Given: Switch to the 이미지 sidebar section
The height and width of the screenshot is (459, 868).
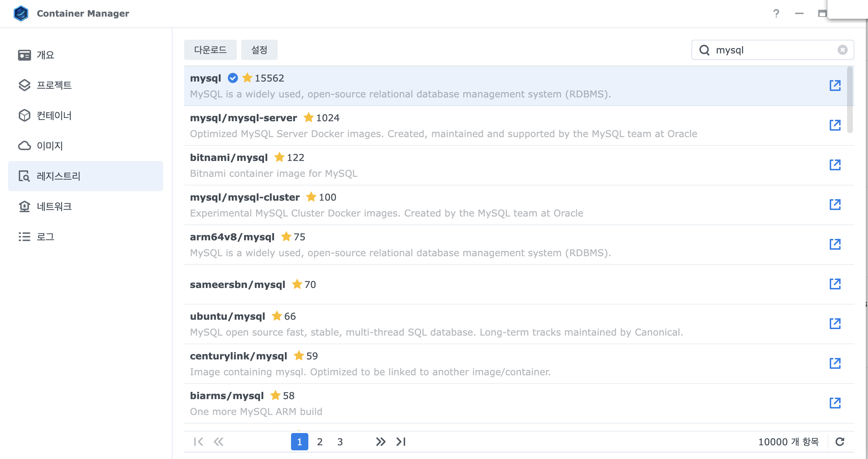Looking at the screenshot, I should 50,146.
